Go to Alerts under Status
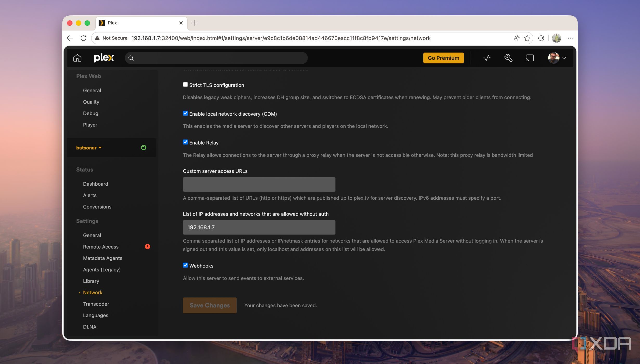Image resolution: width=640 pixels, height=364 pixels. 90,195
